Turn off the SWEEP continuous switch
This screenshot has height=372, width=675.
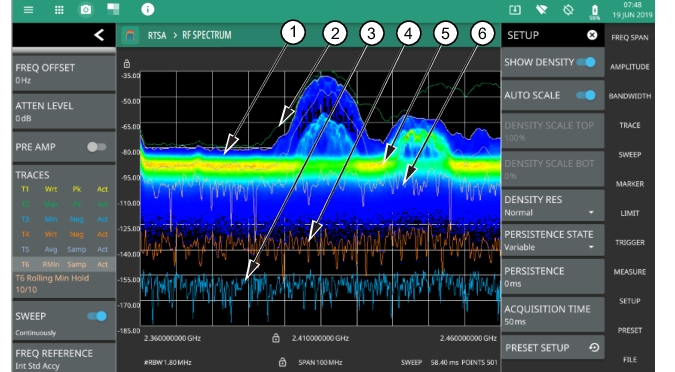click(97, 316)
